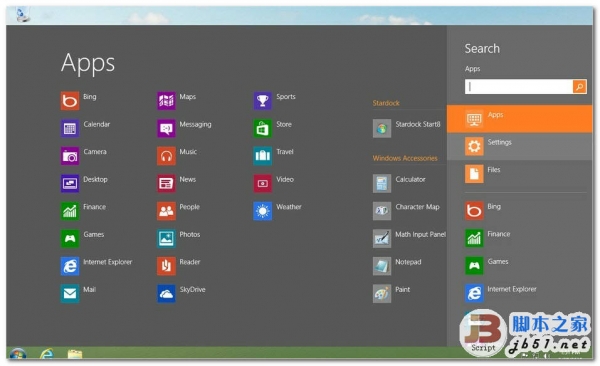Click the Notepad label
Image resolution: width=600 pixels, height=366 pixels.
(408, 262)
